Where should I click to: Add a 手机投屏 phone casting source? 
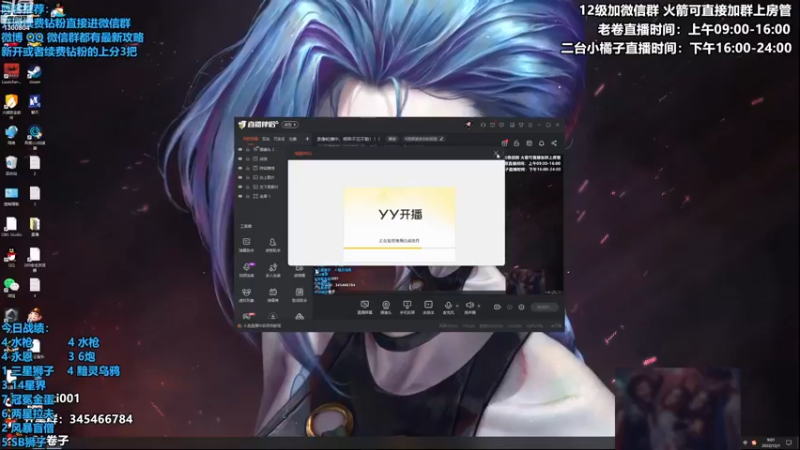tap(407, 307)
